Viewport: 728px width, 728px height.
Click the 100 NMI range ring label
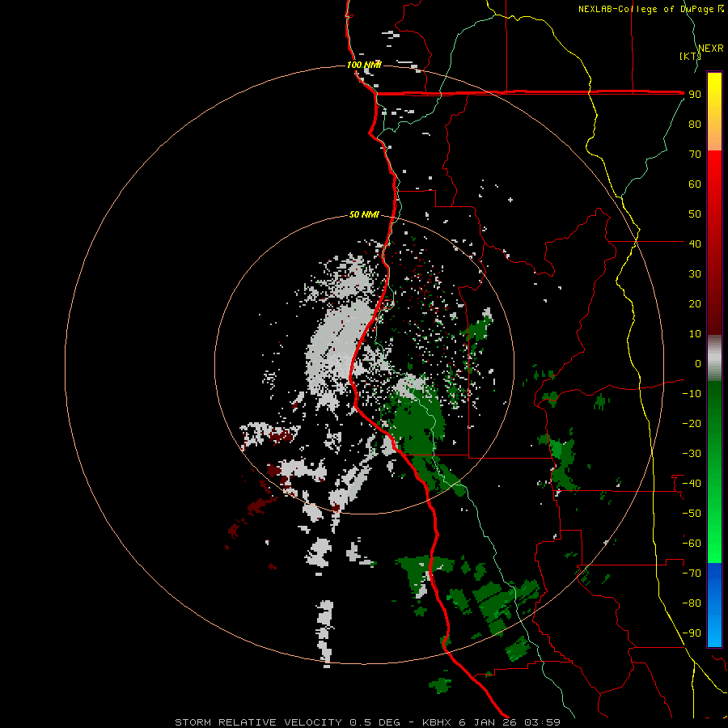[x=364, y=65]
